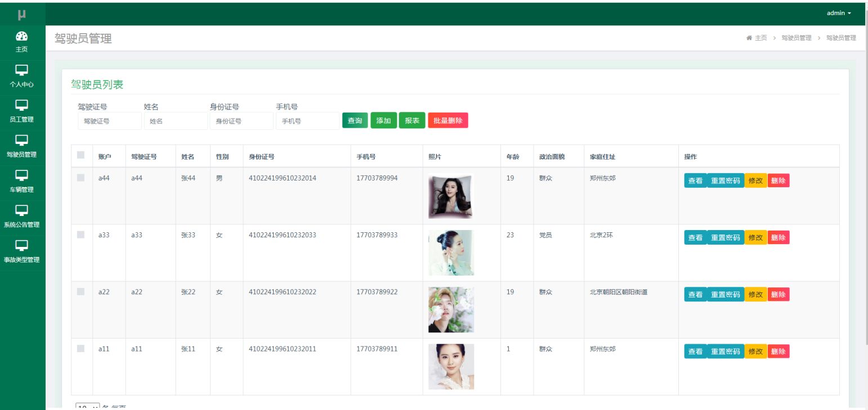The width and height of the screenshot is (868, 410).
Task: Click 查看 for driver 张33
Action: (x=695, y=237)
